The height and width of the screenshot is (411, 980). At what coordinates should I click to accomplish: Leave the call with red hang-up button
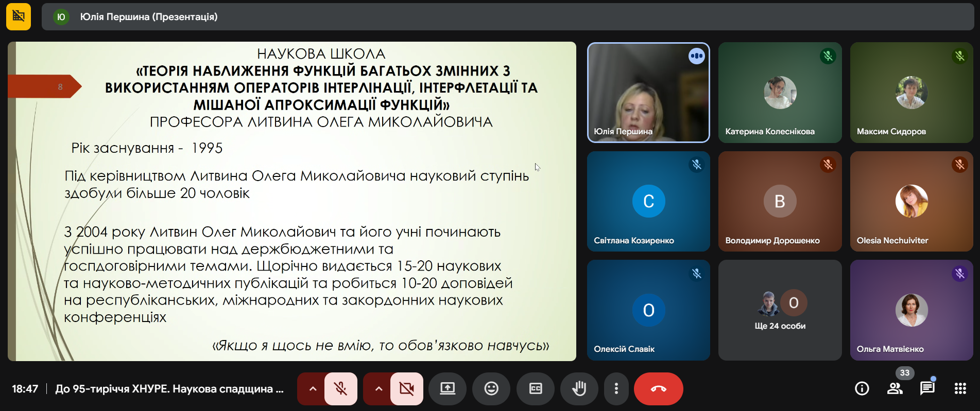tap(658, 388)
